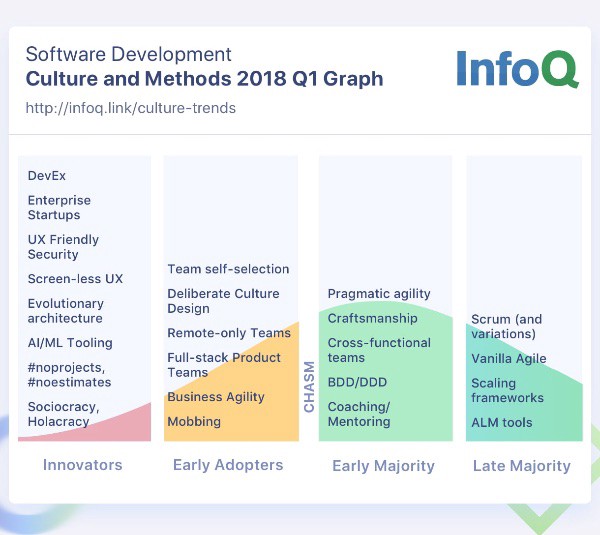Screen dimensions: 600x535
Task: Click the Early Majority label
Action: tap(383, 466)
